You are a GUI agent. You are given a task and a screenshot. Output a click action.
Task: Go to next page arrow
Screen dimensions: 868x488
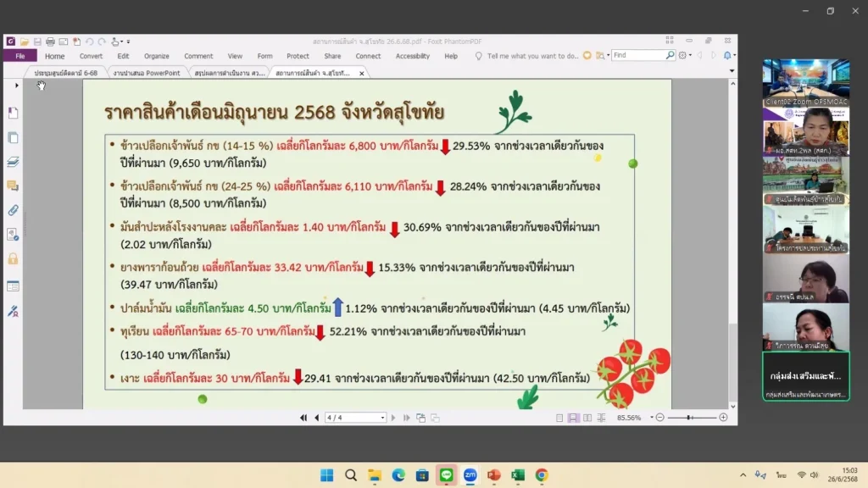click(393, 418)
